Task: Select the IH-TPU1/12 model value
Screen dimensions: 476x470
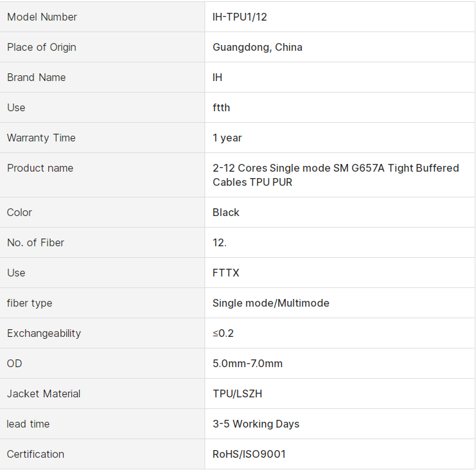Action: (x=240, y=17)
